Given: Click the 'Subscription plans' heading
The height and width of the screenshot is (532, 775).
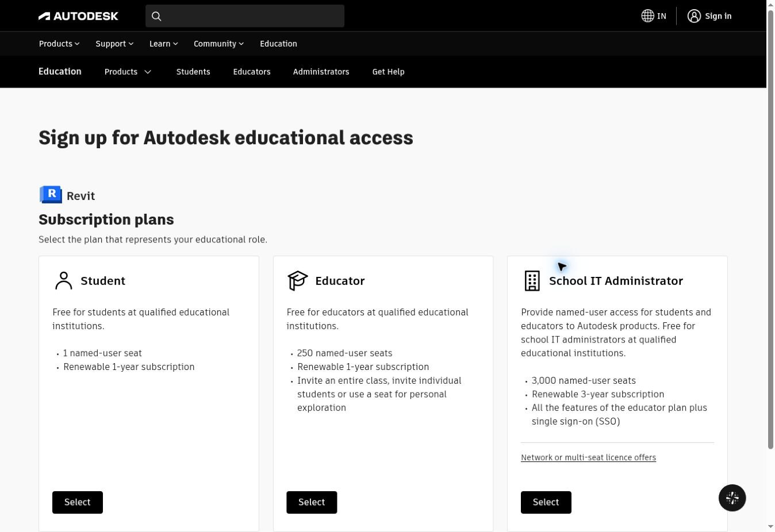Looking at the screenshot, I should pyautogui.click(x=106, y=219).
